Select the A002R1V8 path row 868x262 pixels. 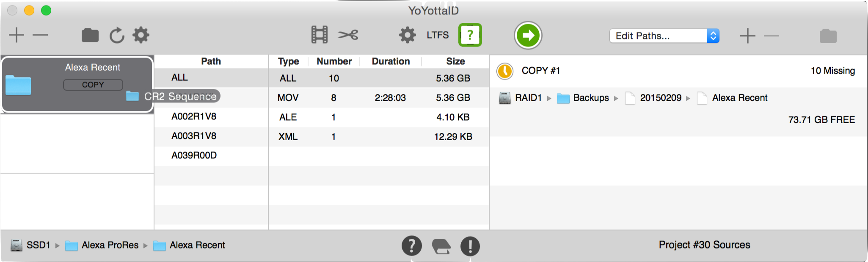pyautogui.click(x=211, y=116)
